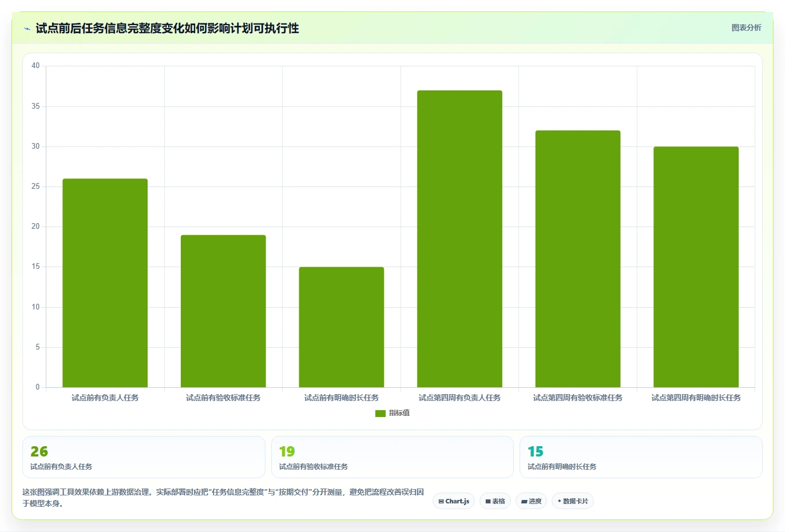Image resolution: width=785 pixels, height=532 pixels.
Task: Click the footnote text about 上游数据治理
Action: pos(223,498)
